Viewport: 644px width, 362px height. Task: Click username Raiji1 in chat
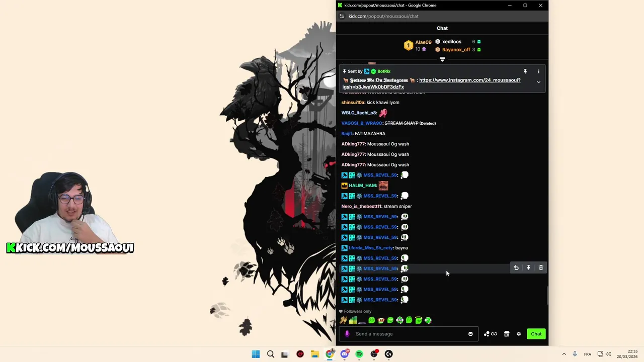347,134
